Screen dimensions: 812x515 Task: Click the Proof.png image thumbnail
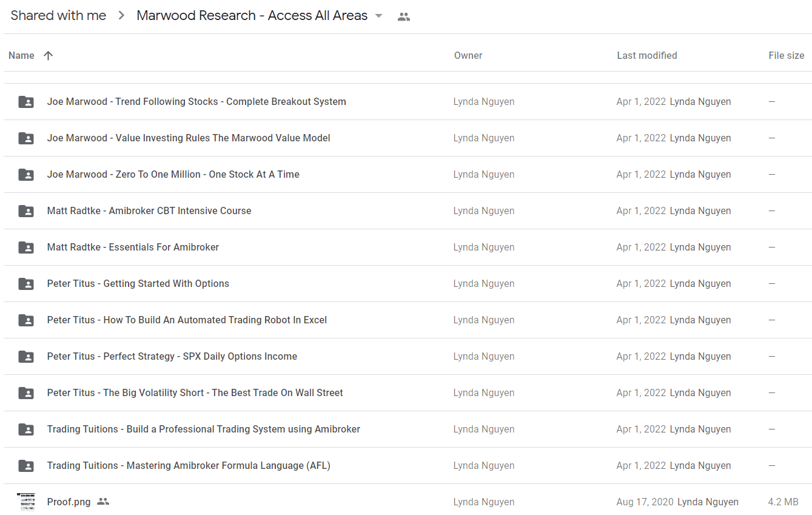tap(26, 502)
